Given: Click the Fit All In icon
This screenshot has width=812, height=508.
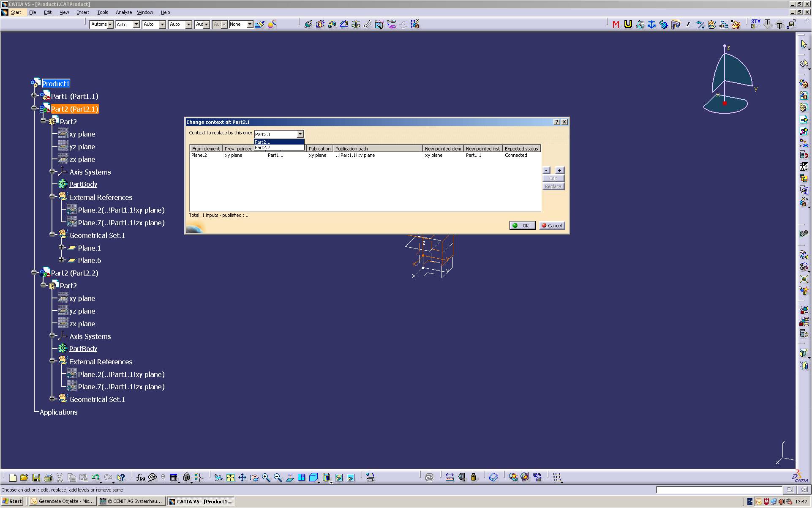Looking at the screenshot, I should pos(230,478).
